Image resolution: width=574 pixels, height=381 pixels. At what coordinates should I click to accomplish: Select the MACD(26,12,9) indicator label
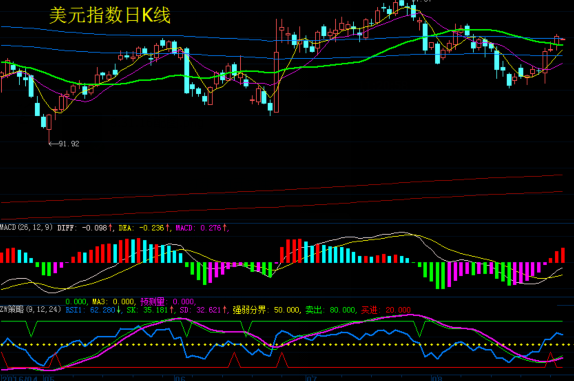click(x=26, y=228)
